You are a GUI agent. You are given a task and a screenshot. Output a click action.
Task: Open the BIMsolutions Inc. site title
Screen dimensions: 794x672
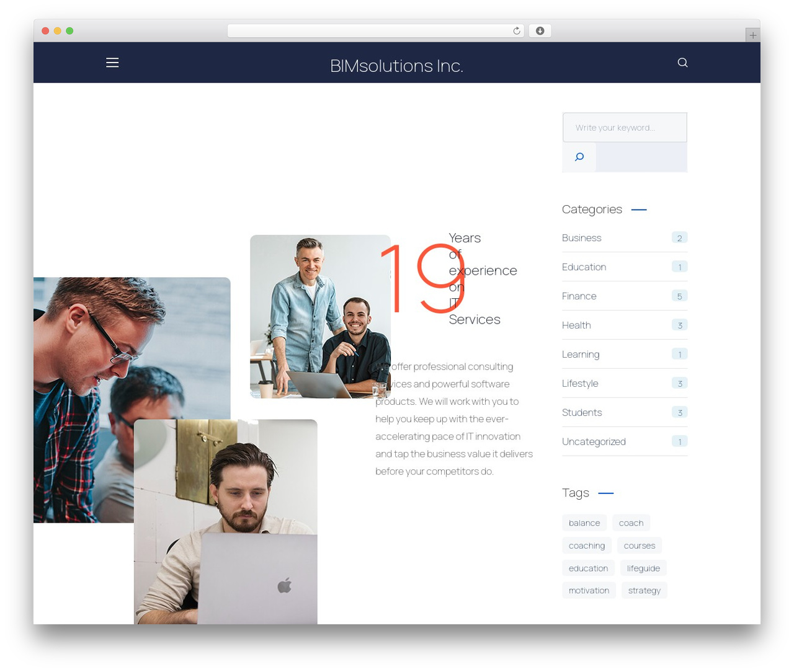coord(396,66)
